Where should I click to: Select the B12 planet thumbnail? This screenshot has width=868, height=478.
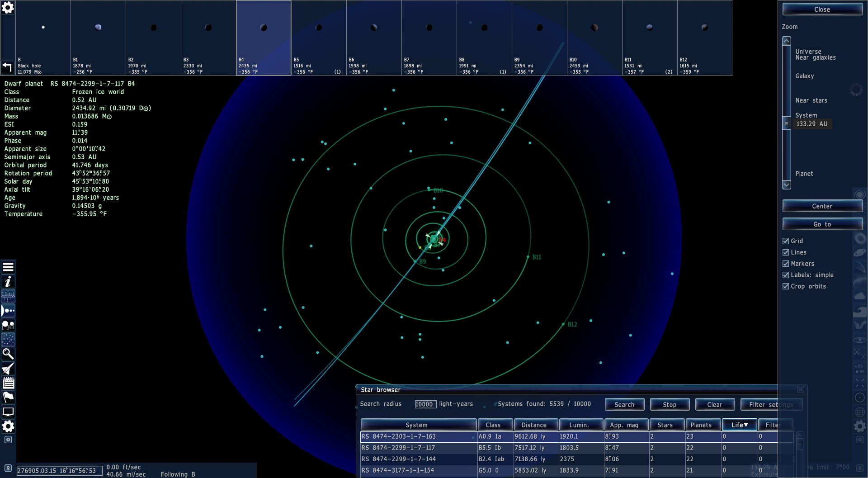point(705,38)
